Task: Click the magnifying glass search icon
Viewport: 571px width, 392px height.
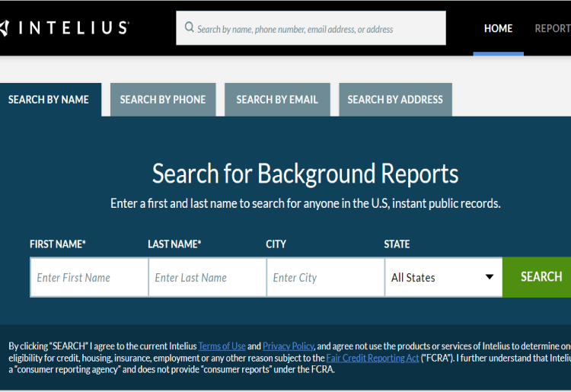Action: point(189,27)
